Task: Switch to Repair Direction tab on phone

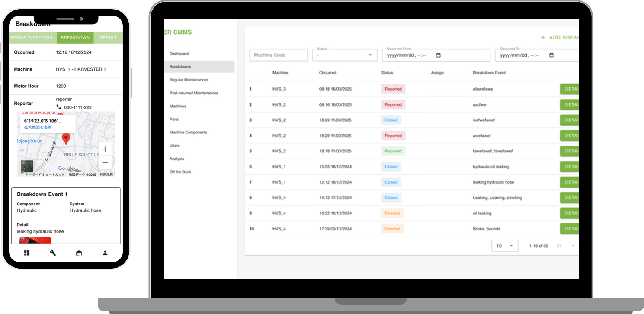Action: 32,38
